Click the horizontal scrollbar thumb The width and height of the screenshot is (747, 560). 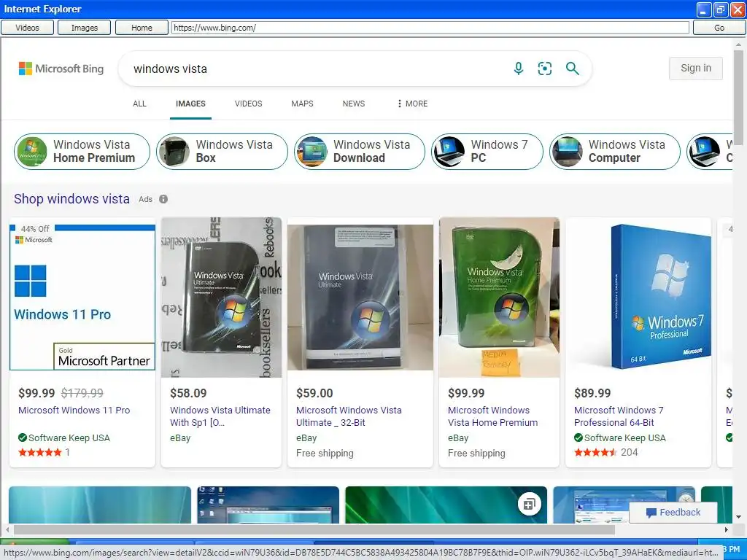pyautogui.click(x=314, y=529)
